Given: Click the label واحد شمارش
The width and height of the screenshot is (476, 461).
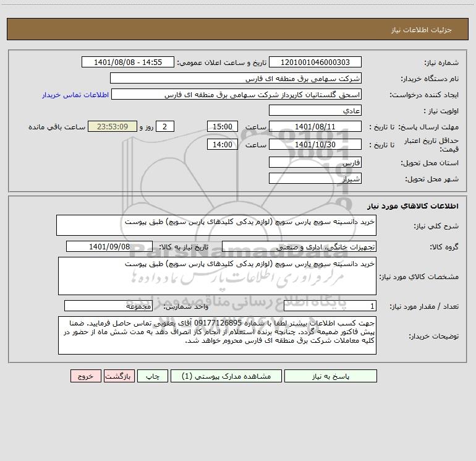Looking at the screenshot, I should pos(186,307).
